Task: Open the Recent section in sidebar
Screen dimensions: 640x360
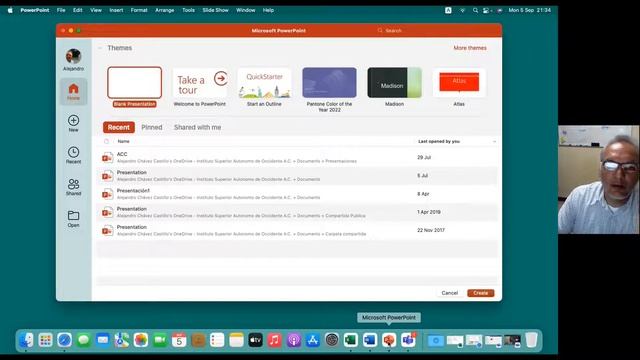Action: [x=73, y=155]
